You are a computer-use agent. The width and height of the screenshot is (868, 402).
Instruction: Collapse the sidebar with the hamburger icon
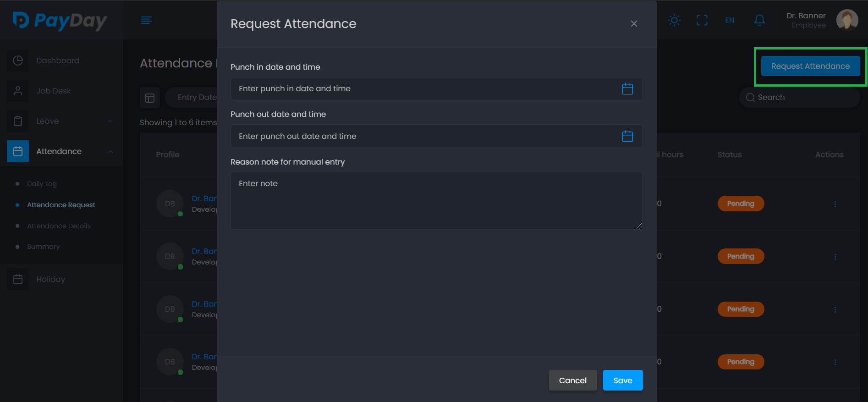point(146,20)
